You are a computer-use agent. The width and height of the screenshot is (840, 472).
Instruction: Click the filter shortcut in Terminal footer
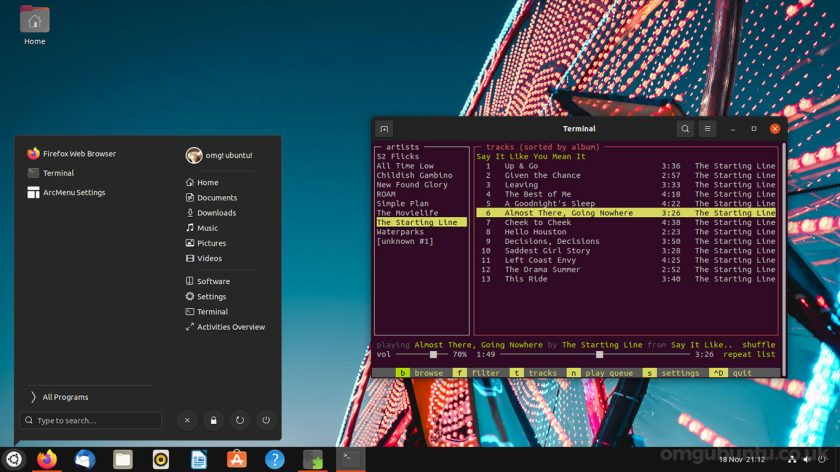[x=476, y=373]
